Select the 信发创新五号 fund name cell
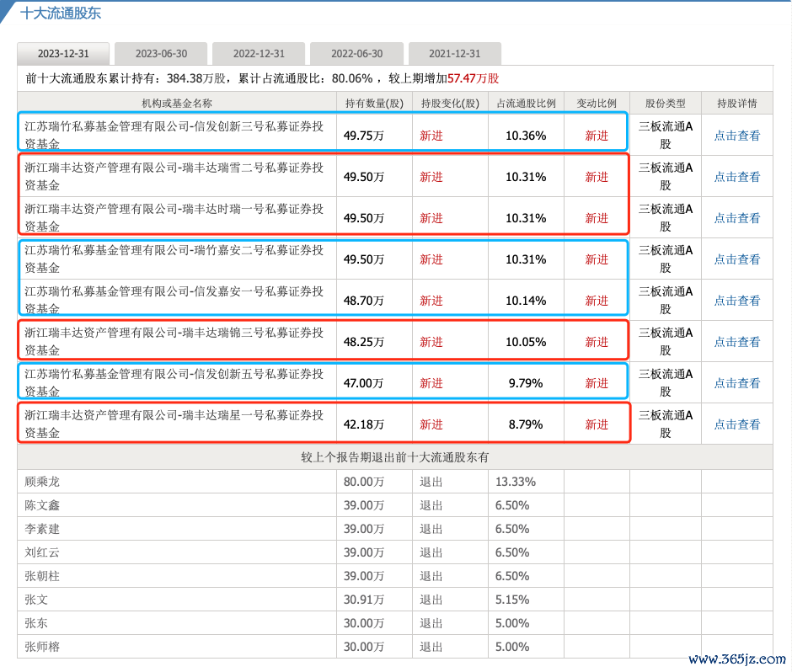Image resolution: width=792 pixels, height=672 pixels. click(177, 382)
